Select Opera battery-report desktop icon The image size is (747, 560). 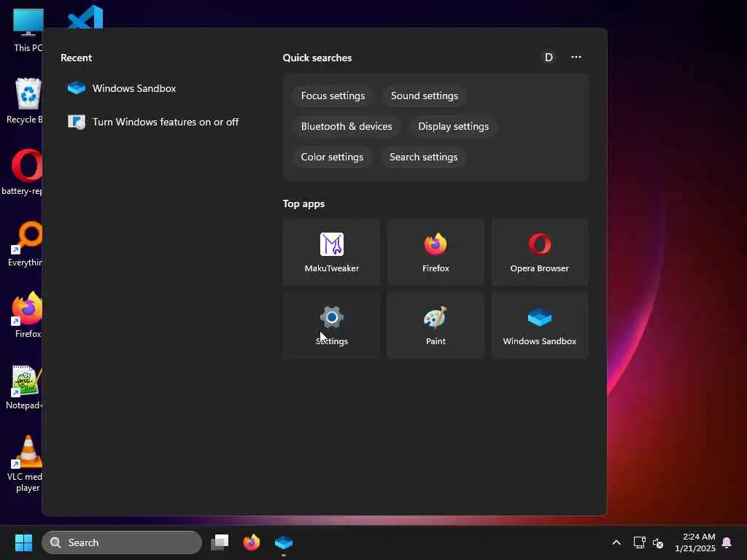24,172
